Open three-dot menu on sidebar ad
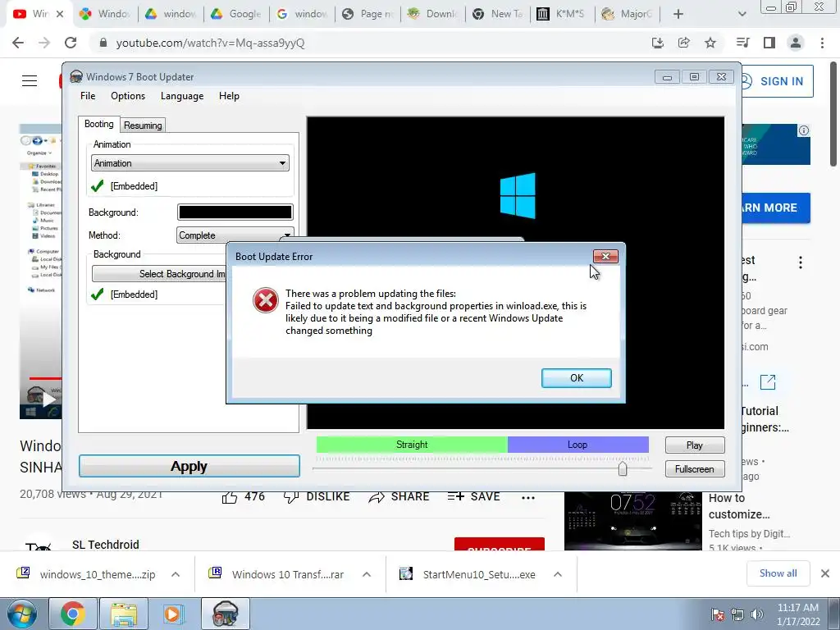The image size is (840, 630). pos(801,262)
